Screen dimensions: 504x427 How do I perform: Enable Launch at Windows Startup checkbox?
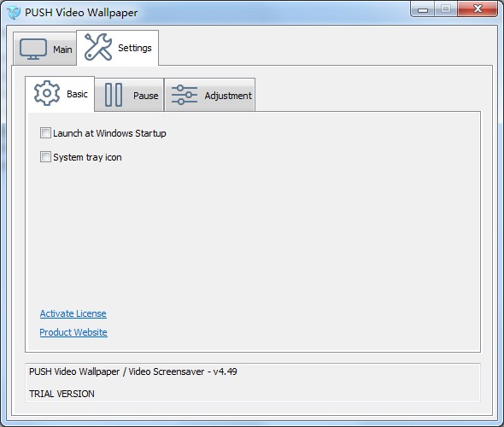45,132
